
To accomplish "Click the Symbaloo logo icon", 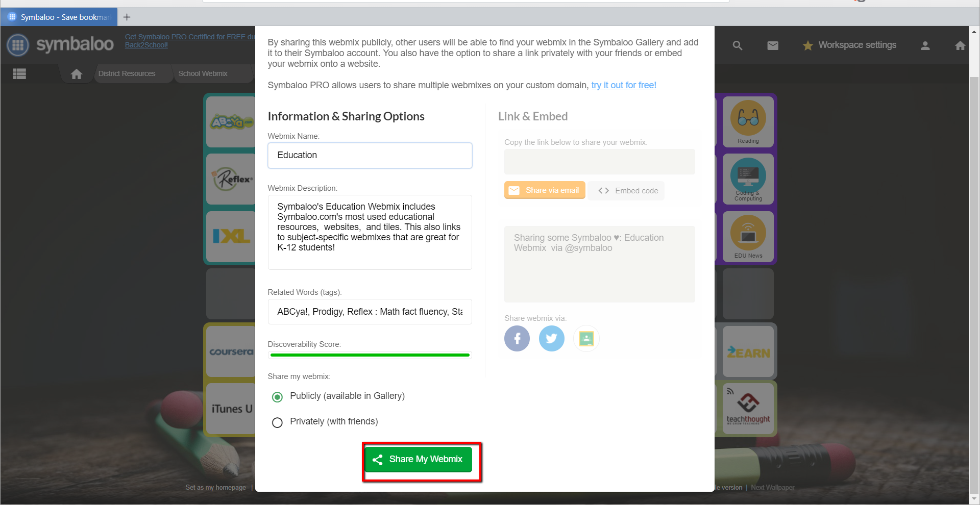I will [x=18, y=45].
